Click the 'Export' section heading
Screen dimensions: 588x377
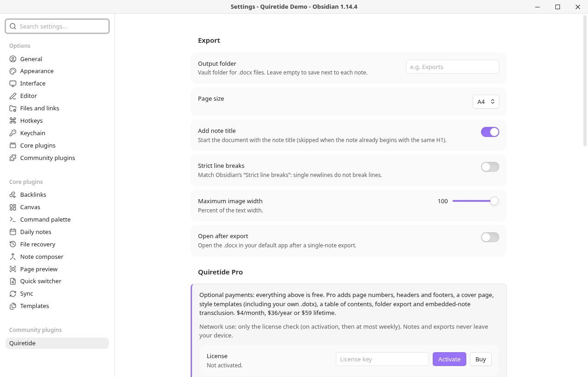pos(209,40)
